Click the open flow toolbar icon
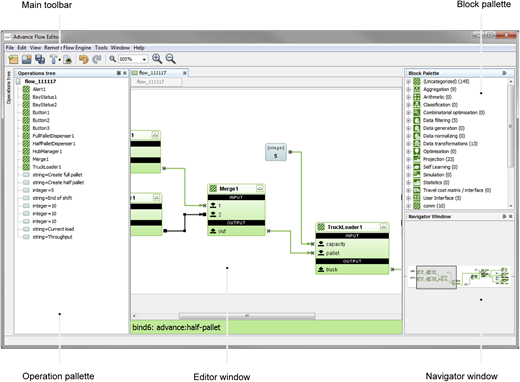The height and width of the screenshot is (382, 520). tap(27, 59)
